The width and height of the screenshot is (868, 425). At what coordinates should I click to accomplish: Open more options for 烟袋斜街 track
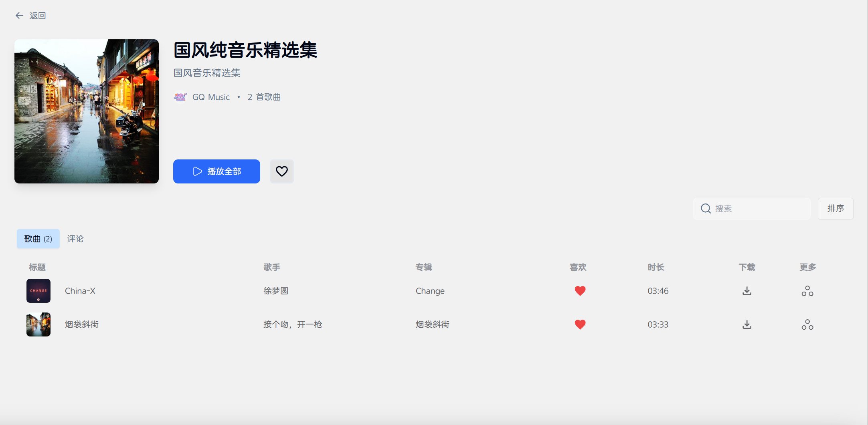point(807,324)
